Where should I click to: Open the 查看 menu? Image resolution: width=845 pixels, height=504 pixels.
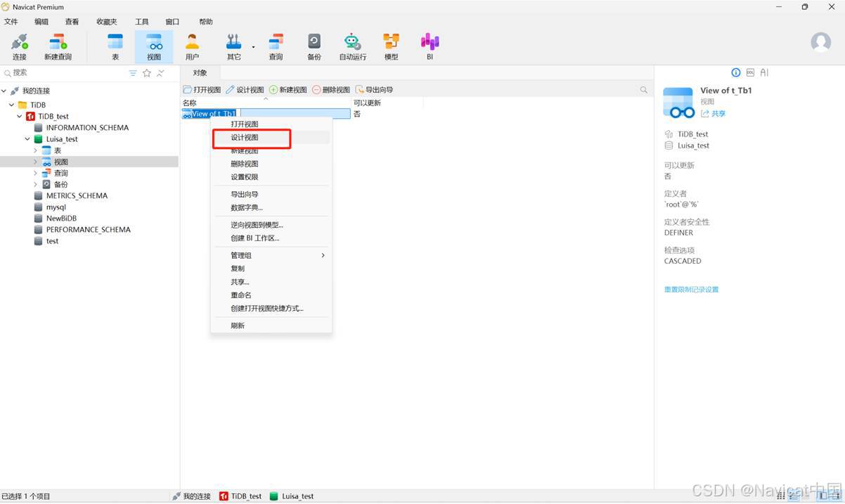coord(72,22)
